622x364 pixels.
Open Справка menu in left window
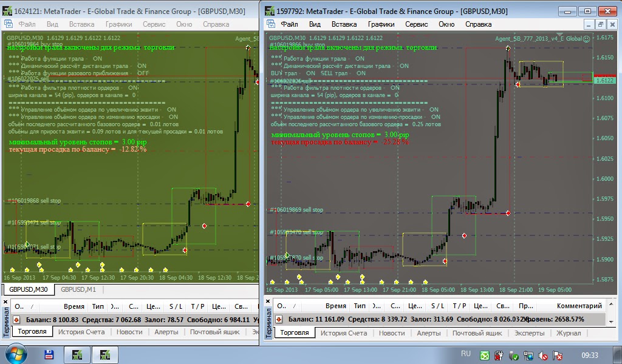click(216, 24)
